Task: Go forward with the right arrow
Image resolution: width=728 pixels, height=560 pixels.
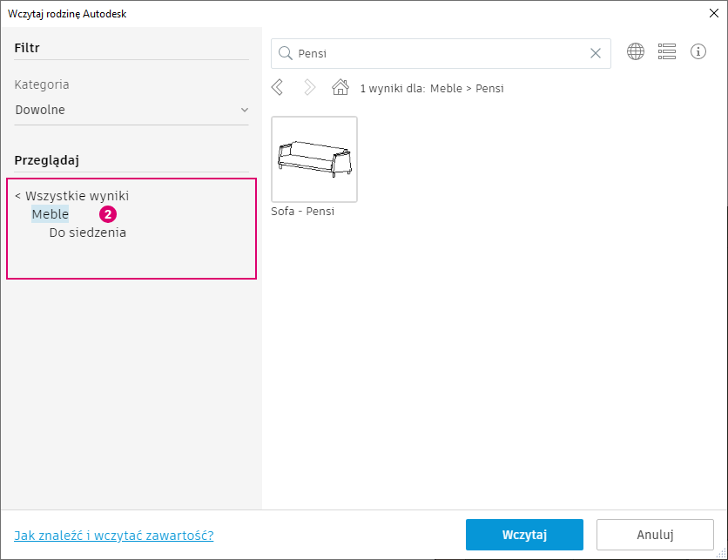Action: [309, 87]
